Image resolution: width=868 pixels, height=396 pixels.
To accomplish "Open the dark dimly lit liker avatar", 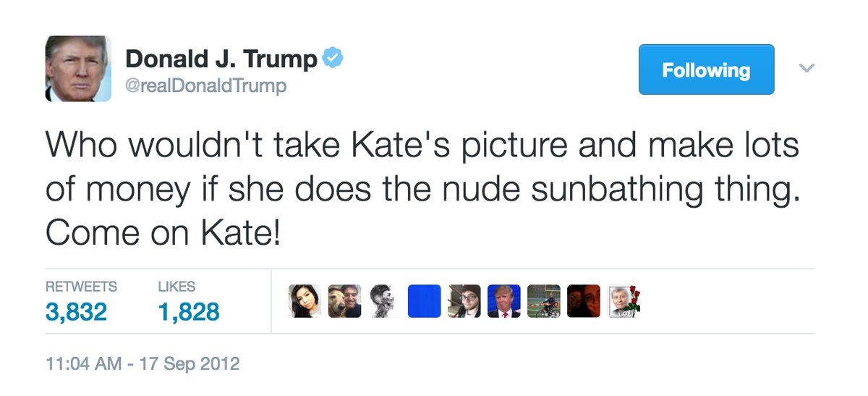I will (583, 301).
